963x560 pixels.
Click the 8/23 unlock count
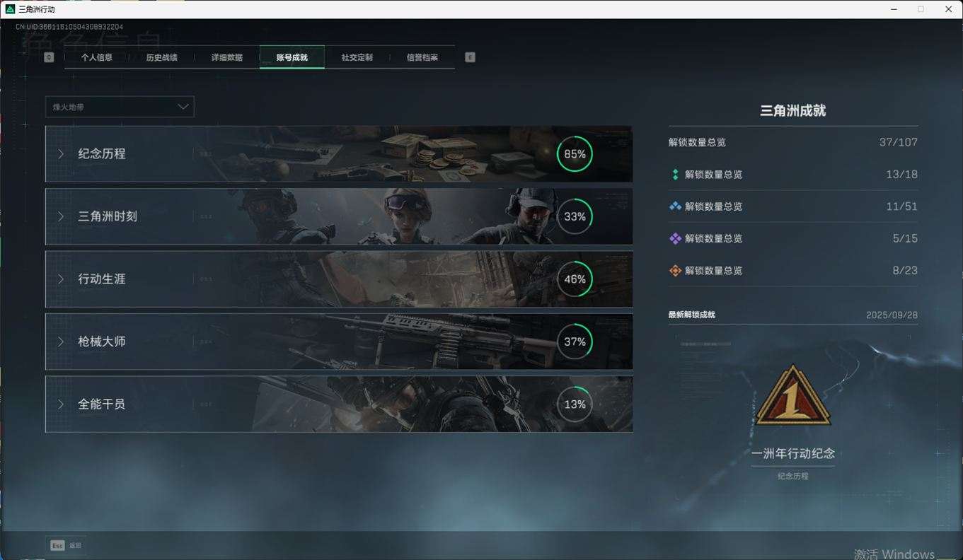tap(906, 271)
